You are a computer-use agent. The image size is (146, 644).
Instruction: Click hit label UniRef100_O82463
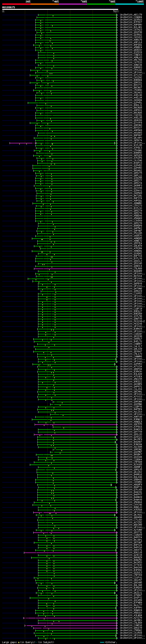click(x=131, y=93)
